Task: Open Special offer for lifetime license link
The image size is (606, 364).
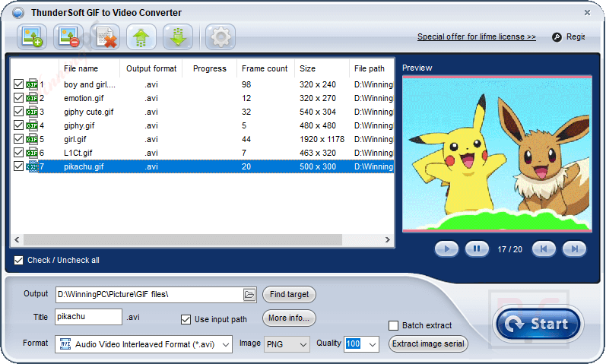Action: click(x=477, y=36)
